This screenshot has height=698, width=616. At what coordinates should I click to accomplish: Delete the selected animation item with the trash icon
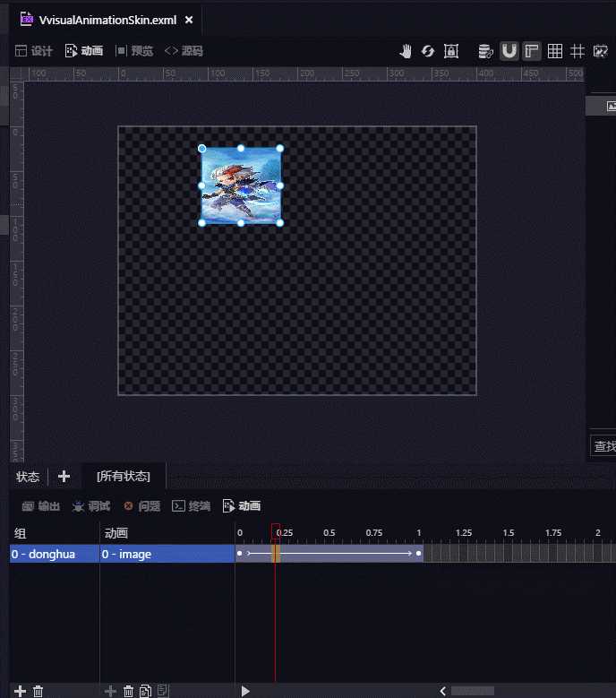128,691
